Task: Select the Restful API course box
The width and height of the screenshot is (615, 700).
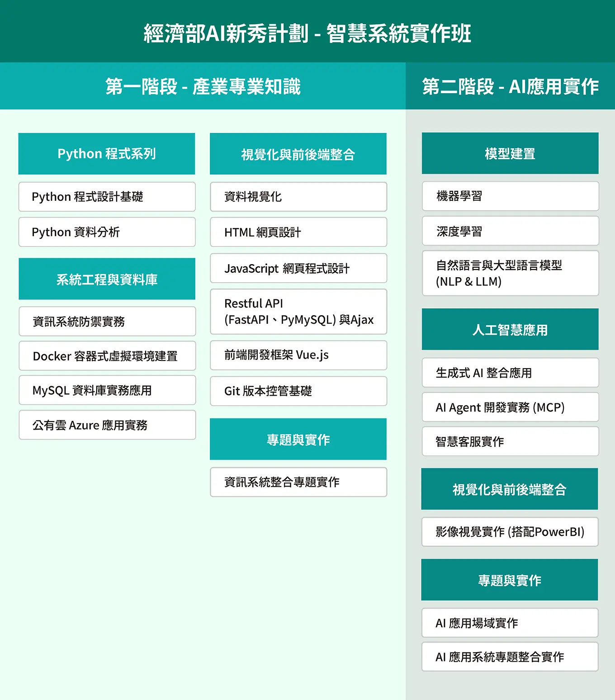Action: (298, 312)
